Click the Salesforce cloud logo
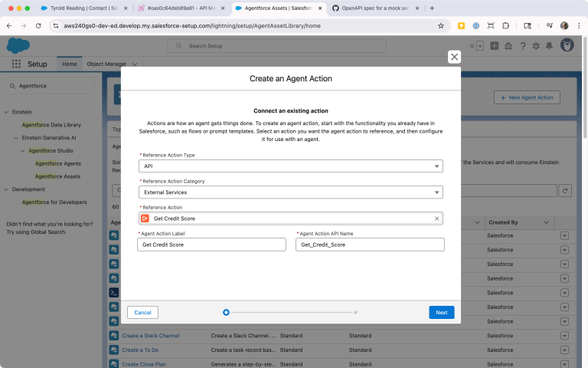This screenshot has height=368, width=588. click(x=18, y=46)
